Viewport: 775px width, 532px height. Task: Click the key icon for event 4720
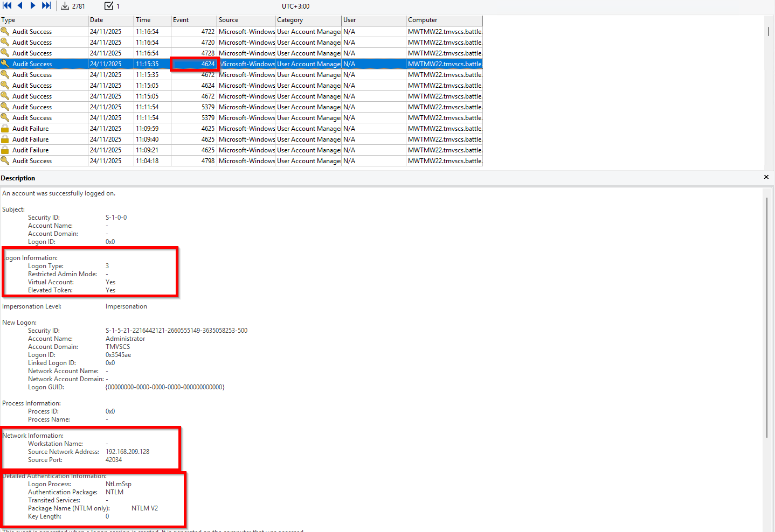point(5,42)
